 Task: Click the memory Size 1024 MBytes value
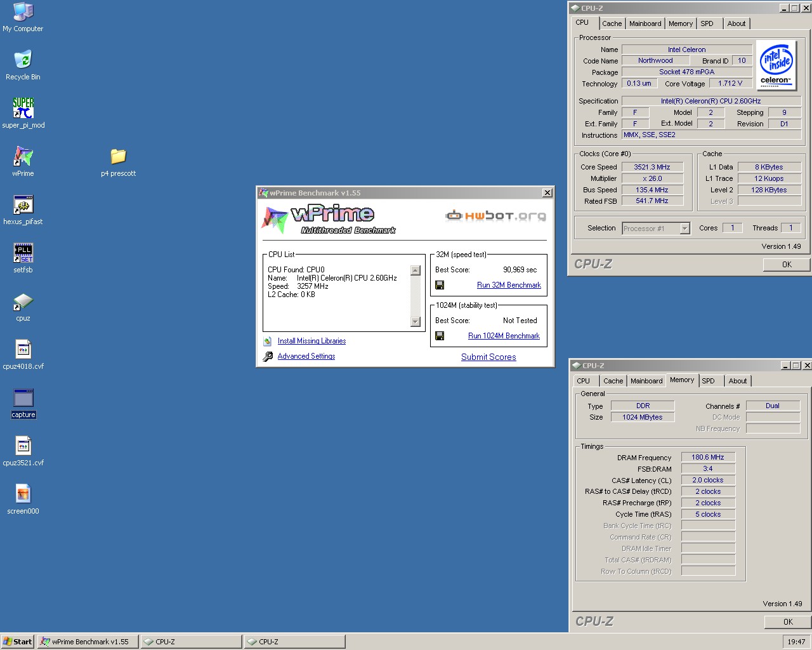click(x=643, y=417)
